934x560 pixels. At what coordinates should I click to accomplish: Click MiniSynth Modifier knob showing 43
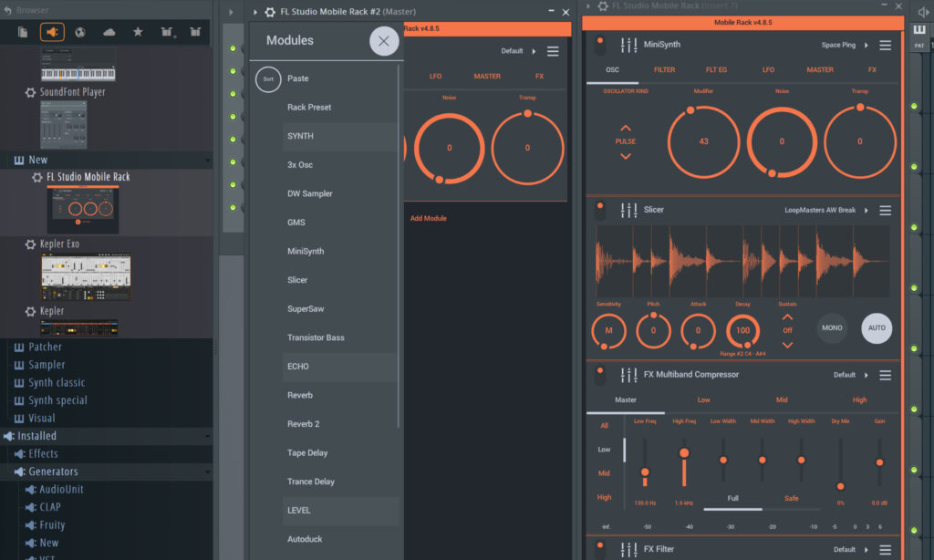point(703,141)
